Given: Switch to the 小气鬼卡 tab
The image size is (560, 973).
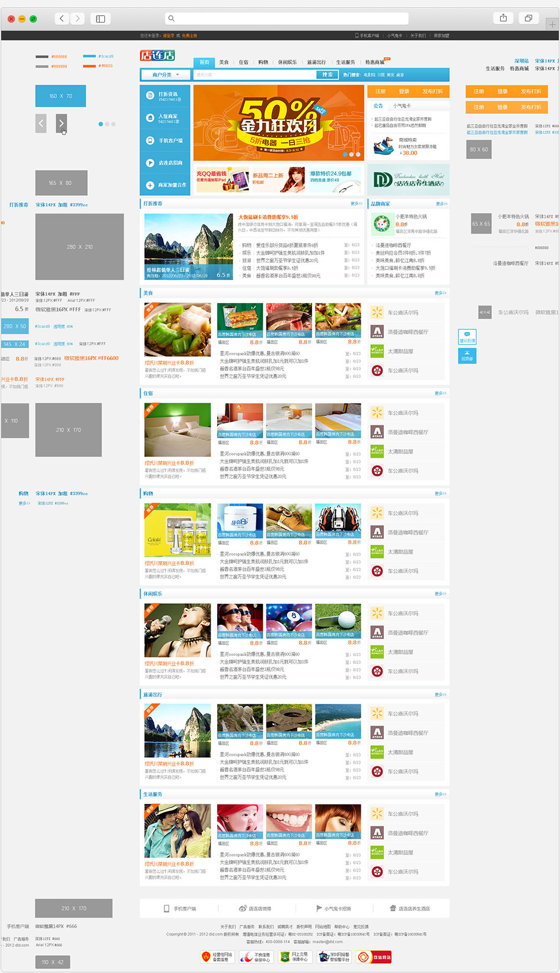Looking at the screenshot, I should pos(402,106).
